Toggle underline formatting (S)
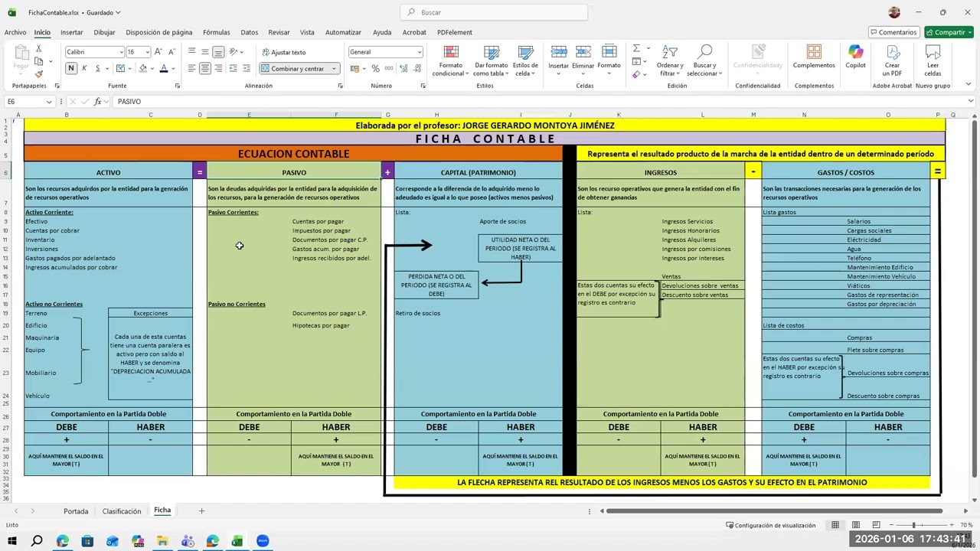The height and width of the screenshot is (551, 980). point(97,68)
